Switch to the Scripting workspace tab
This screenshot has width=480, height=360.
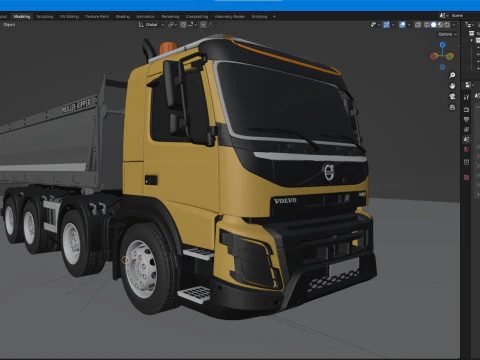coord(259,16)
